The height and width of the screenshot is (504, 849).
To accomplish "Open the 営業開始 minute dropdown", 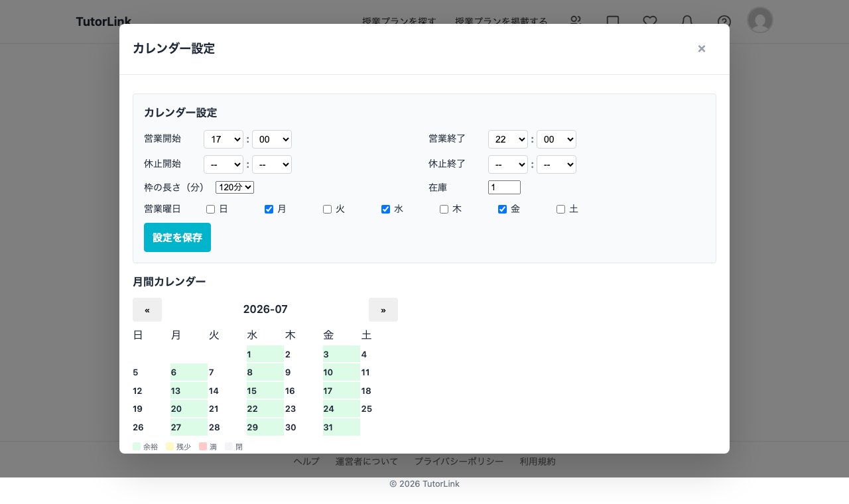I will point(272,139).
